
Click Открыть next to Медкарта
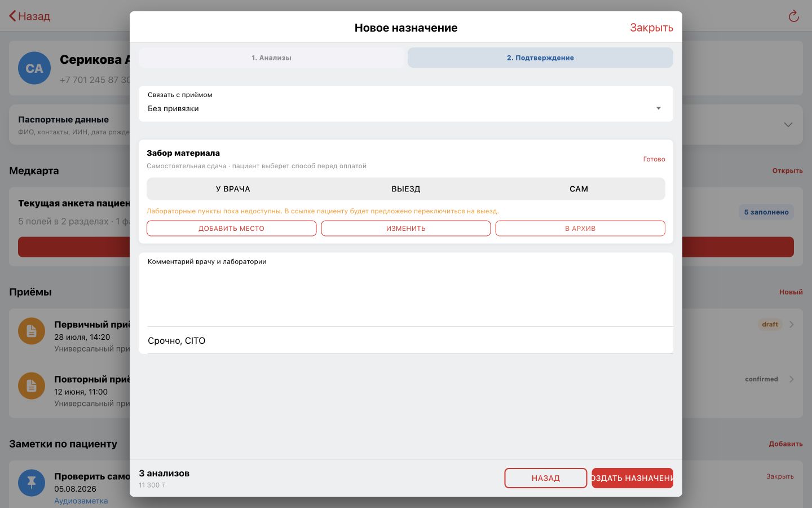[x=787, y=170]
